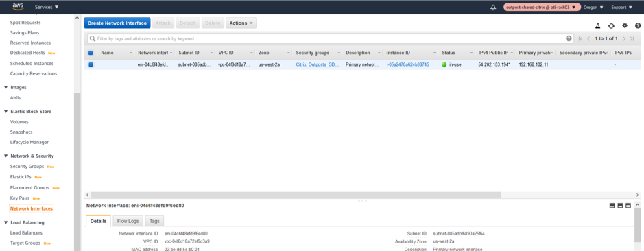Click the 54.202.153.194 public IP cell

coord(494,65)
